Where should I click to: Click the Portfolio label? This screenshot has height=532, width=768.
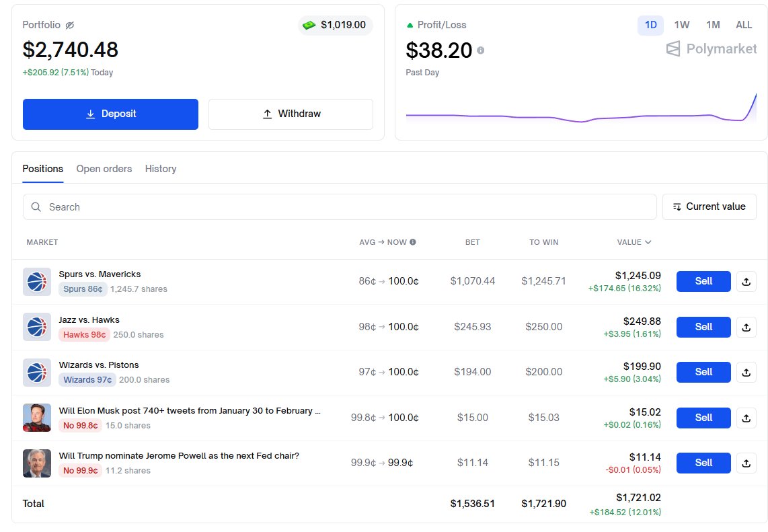click(42, 25)
